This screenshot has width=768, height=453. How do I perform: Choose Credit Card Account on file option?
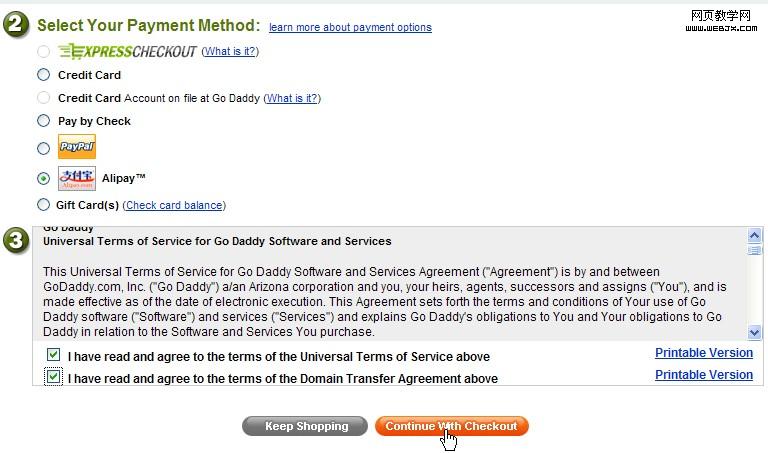pos(43,98)
